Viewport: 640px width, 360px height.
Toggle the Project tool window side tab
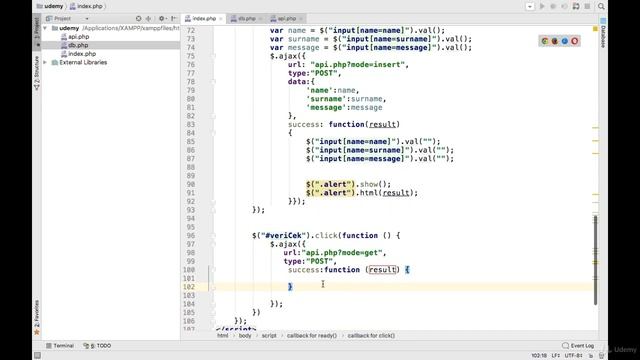37,33
